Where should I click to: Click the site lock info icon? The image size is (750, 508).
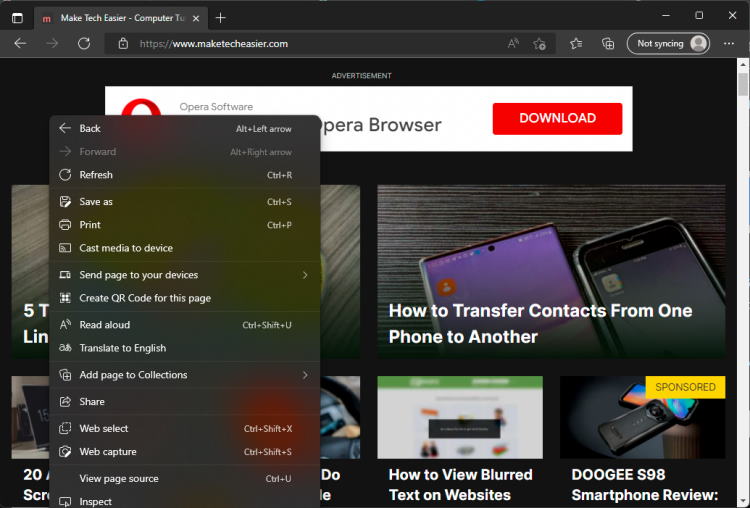pos(123,44)
